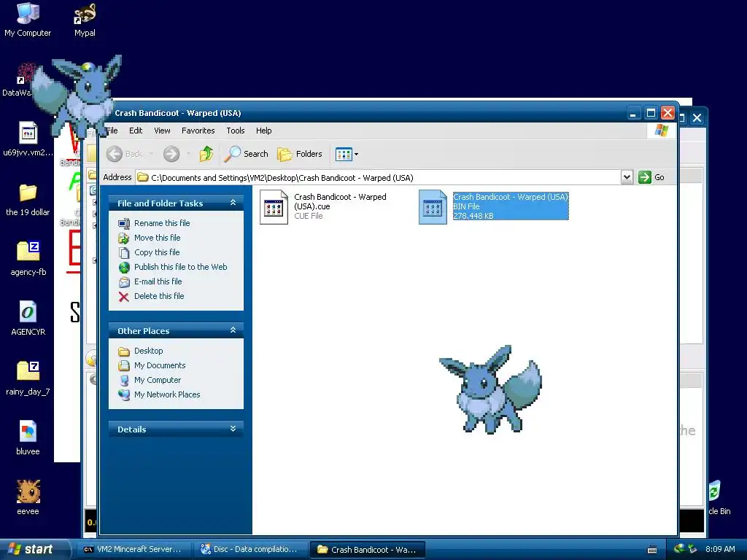Maximize the Crash Bandicoot window
The width and height of the screenshot is (747, 560).
point(651,113)
